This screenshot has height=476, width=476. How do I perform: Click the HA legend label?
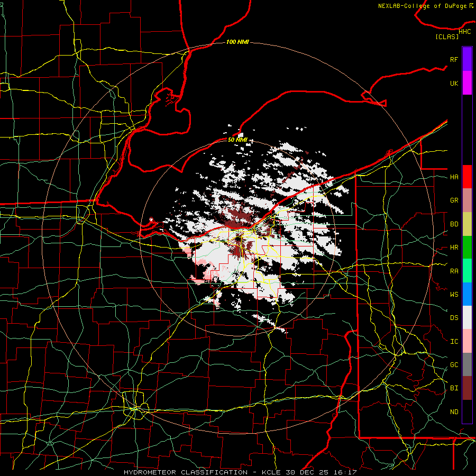(x=454, y=177)
